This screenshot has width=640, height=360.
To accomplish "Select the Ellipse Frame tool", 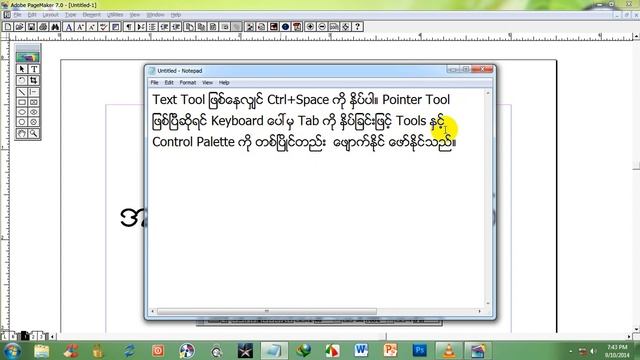I will pyautogui.click(x=34, y=112).
